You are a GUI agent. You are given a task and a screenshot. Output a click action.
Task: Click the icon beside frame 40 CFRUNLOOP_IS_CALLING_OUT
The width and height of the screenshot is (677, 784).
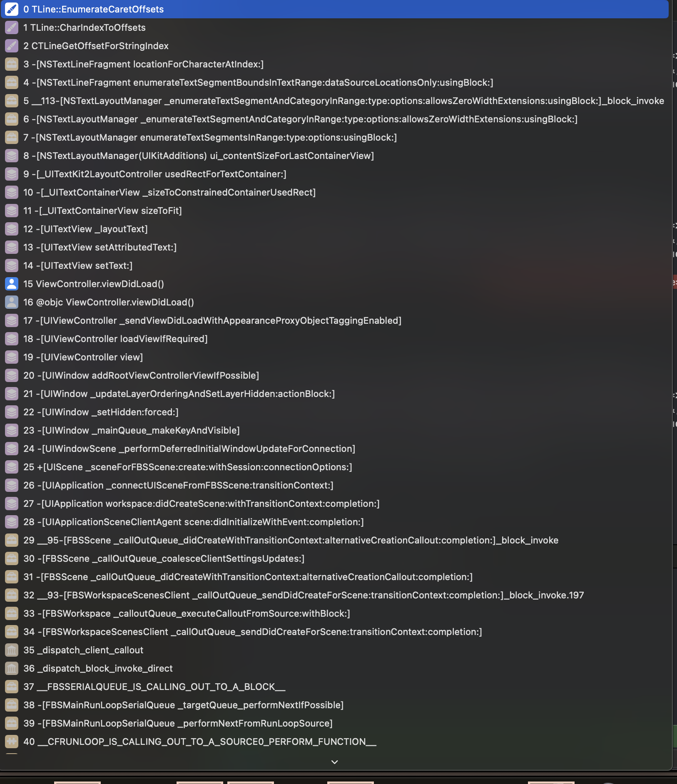(x=12, y=742)
